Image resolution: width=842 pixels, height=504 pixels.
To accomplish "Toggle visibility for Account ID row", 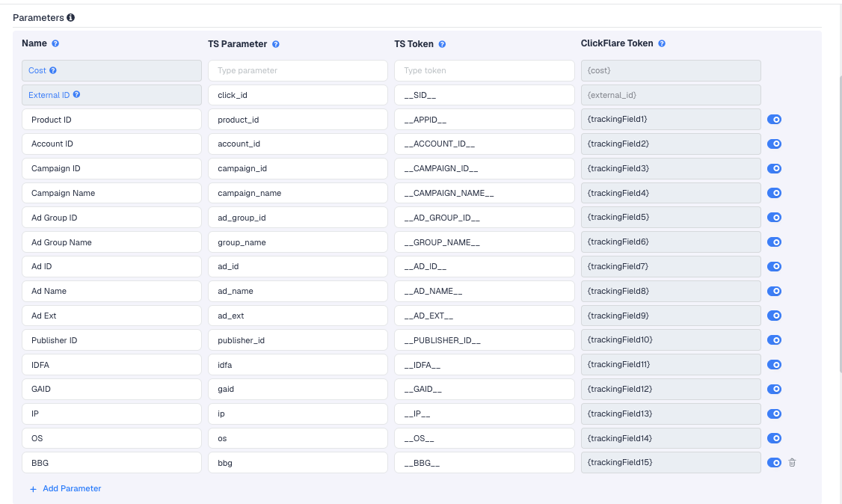I will [774, 144].
